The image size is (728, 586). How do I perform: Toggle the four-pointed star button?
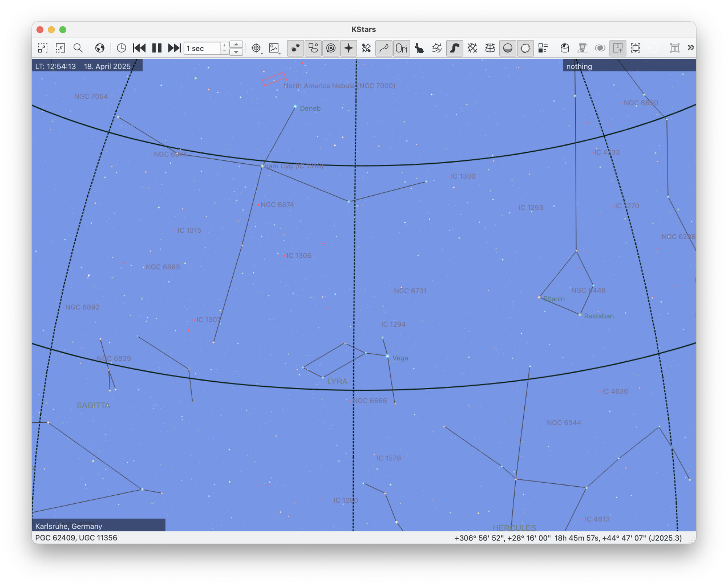tap(348, 48)
